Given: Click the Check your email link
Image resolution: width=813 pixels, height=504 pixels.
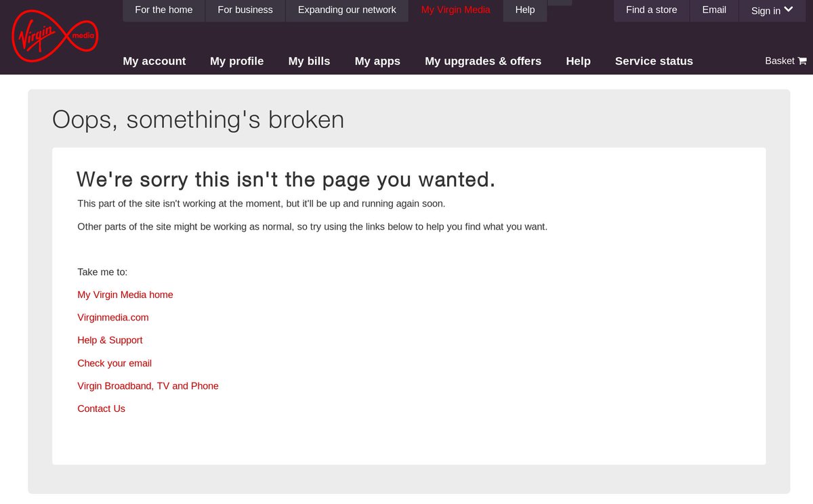Looking at the screenshot, I should 114,363.
